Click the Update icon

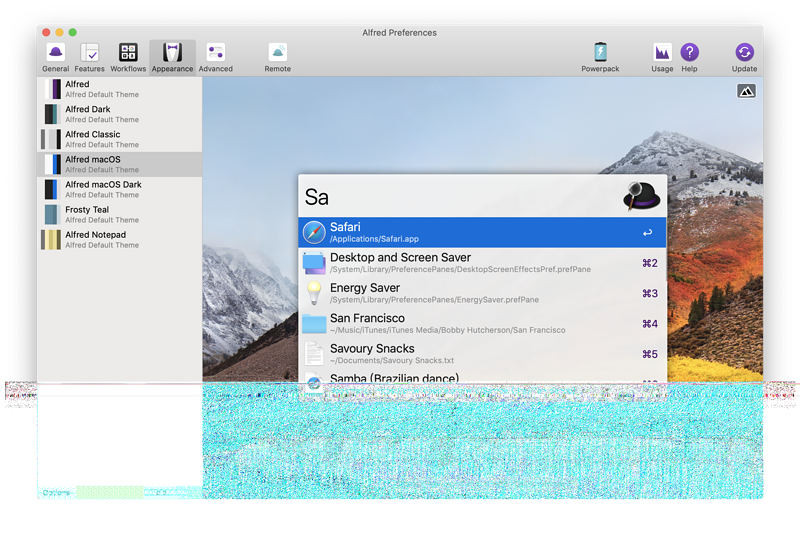point(744,52)
